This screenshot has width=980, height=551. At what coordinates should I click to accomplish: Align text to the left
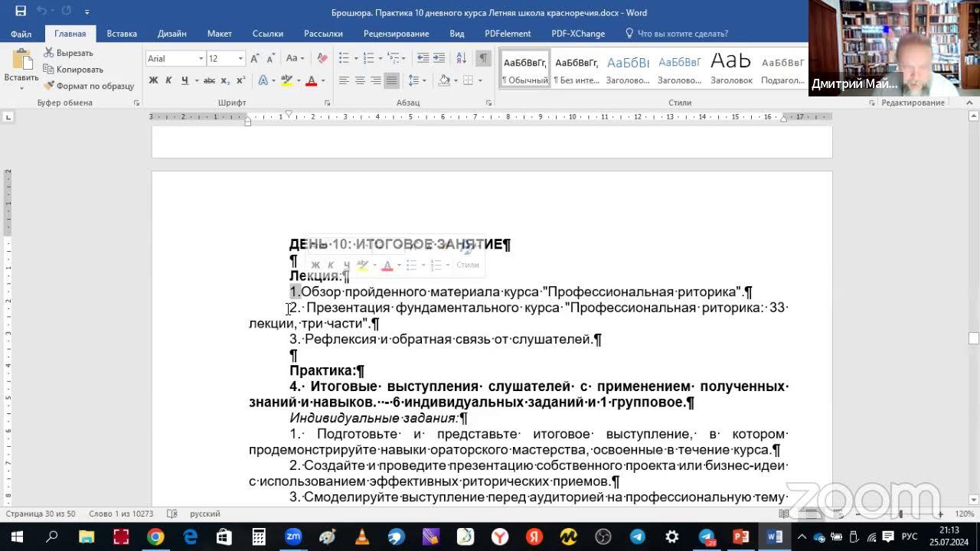[x=344, y=80]
